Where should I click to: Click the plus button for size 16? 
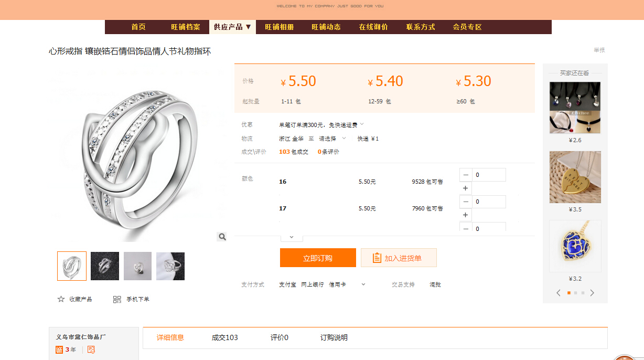click(x=466, y=188)
